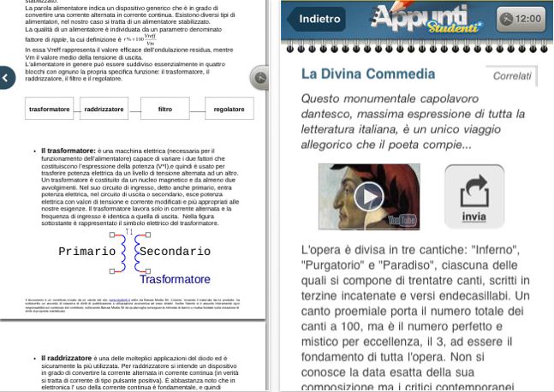
Task: Click the YouTube logo on the video thumbnail
Action: (x=402, y=220)
